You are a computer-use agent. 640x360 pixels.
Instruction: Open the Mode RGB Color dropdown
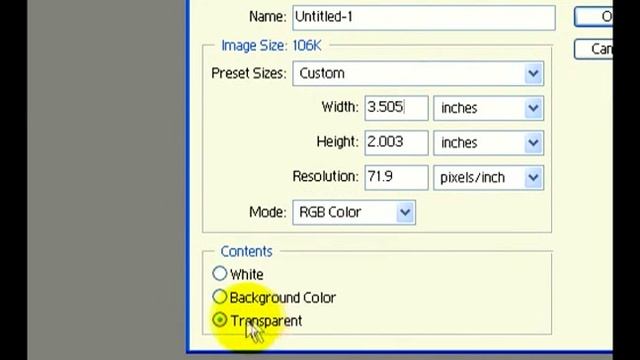pyautogui.click(x=354, y=212)
